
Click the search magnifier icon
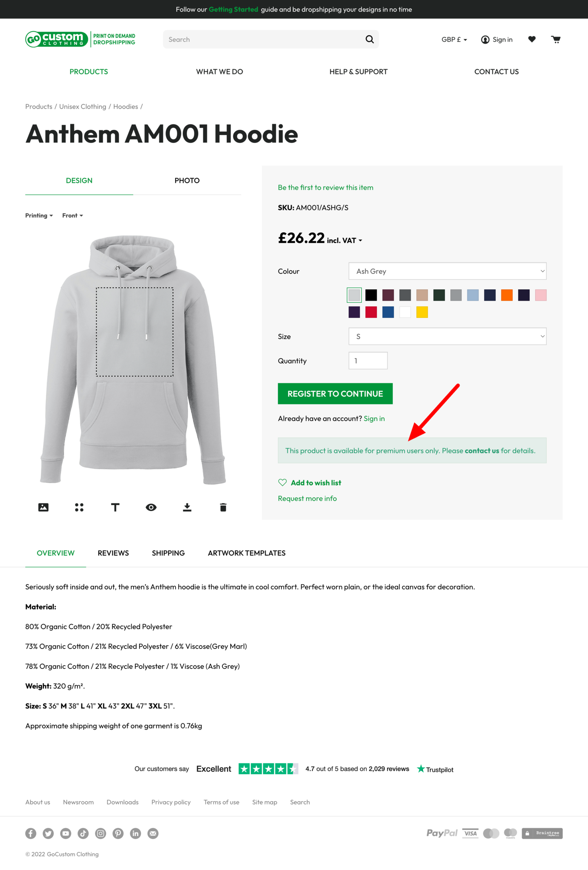[370, 39]
